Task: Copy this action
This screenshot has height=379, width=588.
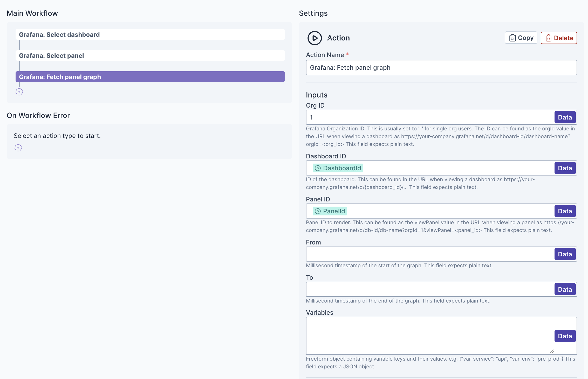Action: pos(521,38)
